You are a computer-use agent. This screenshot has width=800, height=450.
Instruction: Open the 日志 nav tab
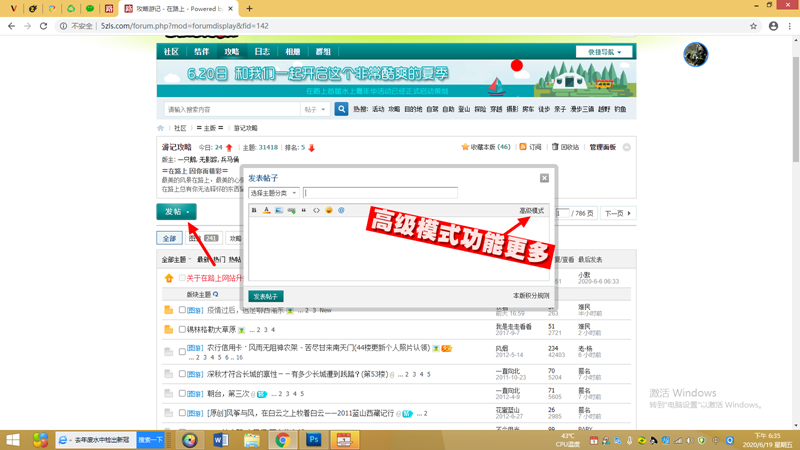click(262, 52)
